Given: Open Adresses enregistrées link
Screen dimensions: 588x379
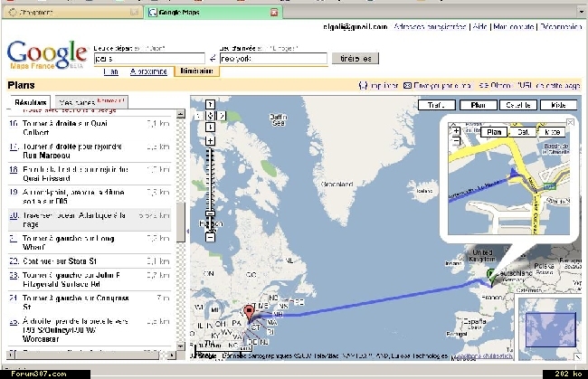Looking at the screenshot, I should [x=430, y=26].
